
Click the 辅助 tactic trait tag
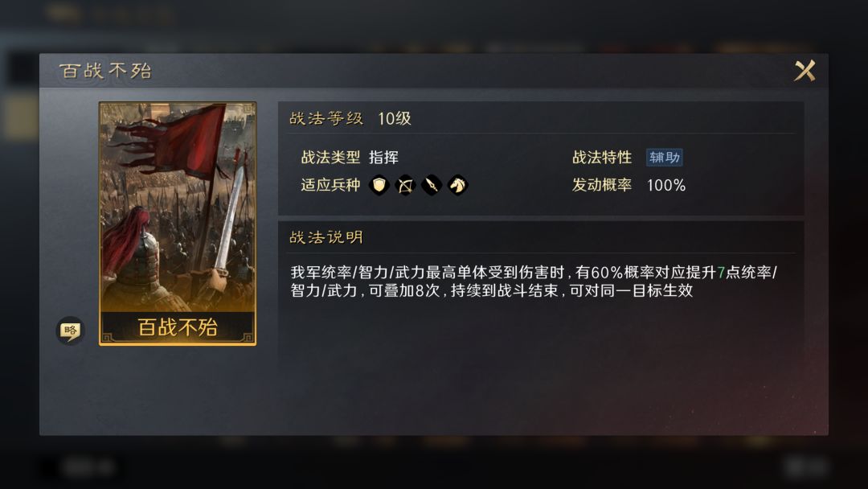click(665, 158)
